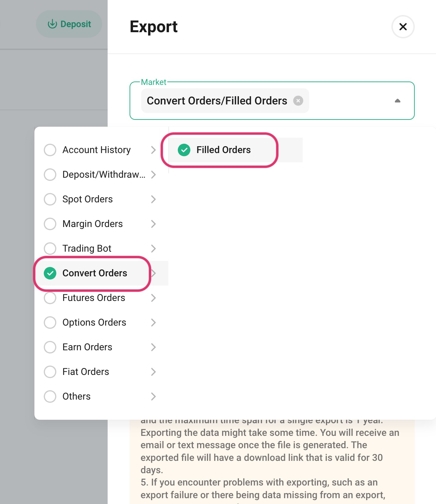
Task: Close the Export panel with X icon
Action: (403, 27)
